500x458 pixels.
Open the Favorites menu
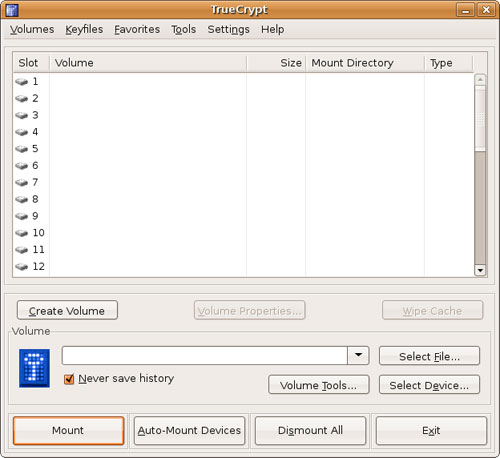pyautogui.click(x=137, y=29)
